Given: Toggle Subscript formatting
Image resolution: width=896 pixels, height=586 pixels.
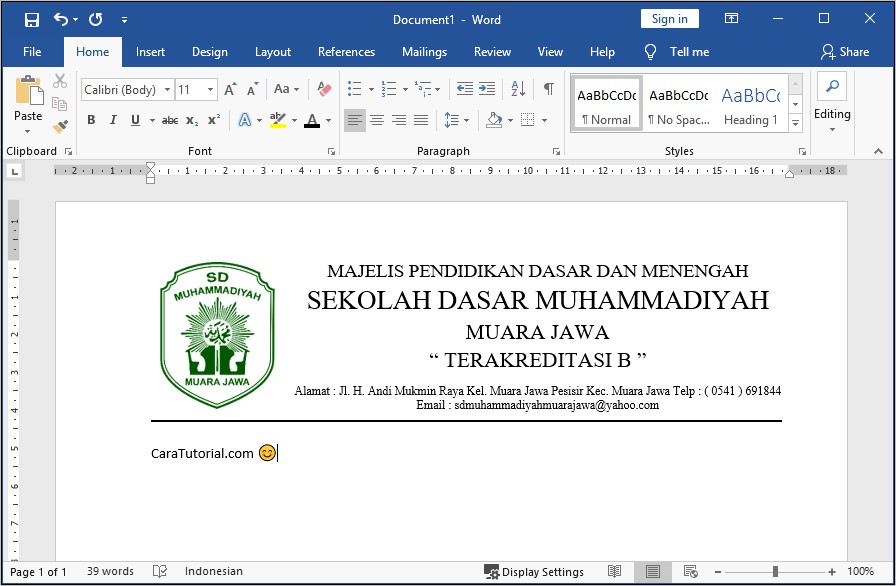Looking at the screenshot, I should click(192, 120).
